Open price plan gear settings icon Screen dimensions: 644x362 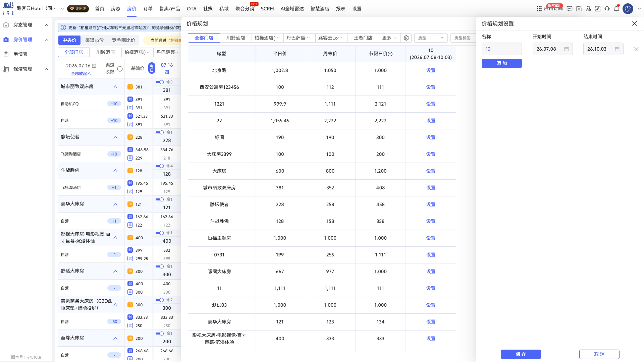point(406,38)
